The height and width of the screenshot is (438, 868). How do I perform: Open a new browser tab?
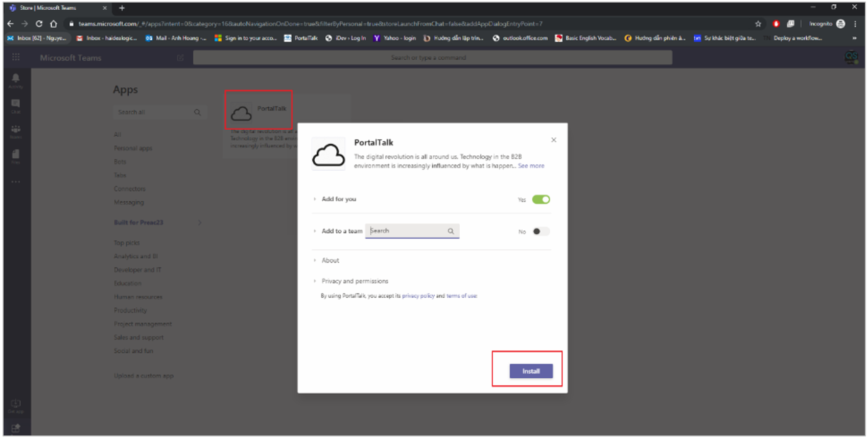pos(122,8)
